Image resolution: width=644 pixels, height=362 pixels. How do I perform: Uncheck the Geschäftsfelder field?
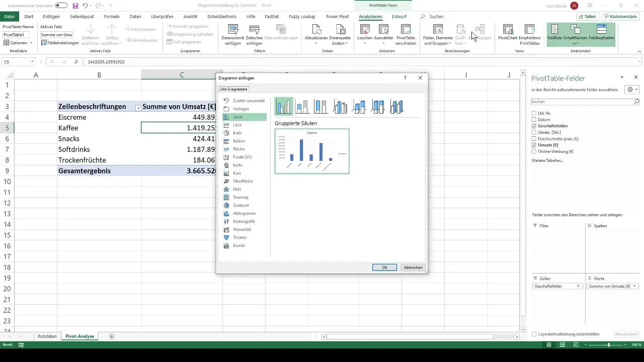[534, 126]
